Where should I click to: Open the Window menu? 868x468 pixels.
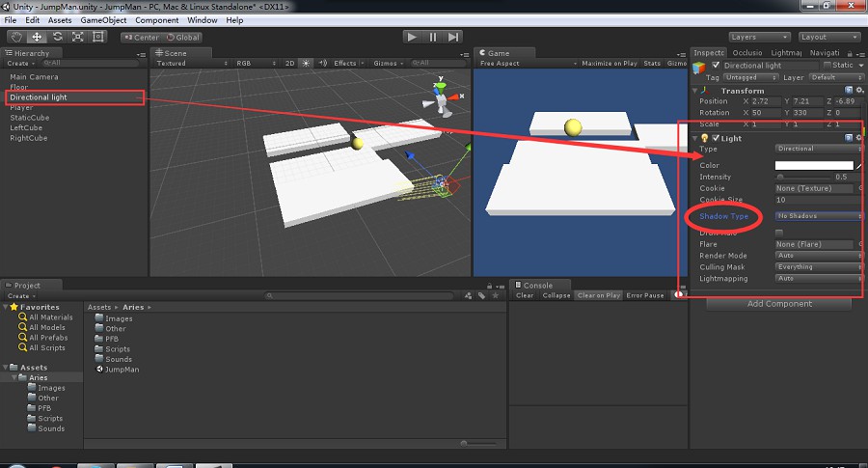click(203, 20)
